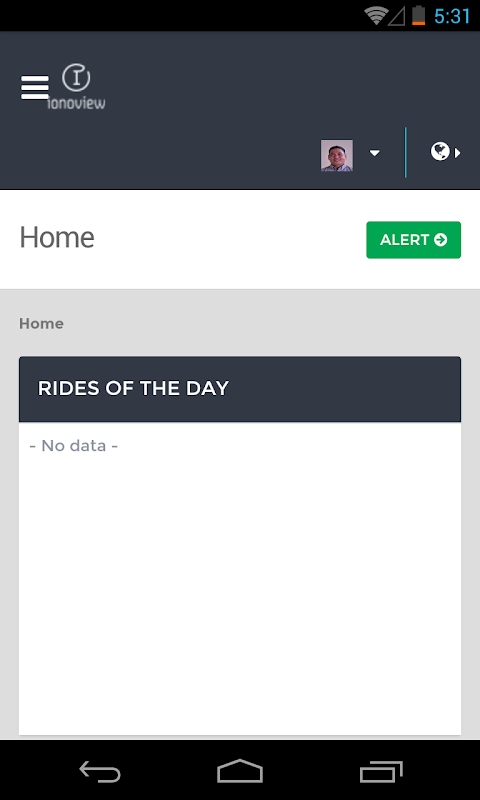480x800 pixels.
Task: Click the globe language icon
Action: pyautogui.click(x=440, y=152)
